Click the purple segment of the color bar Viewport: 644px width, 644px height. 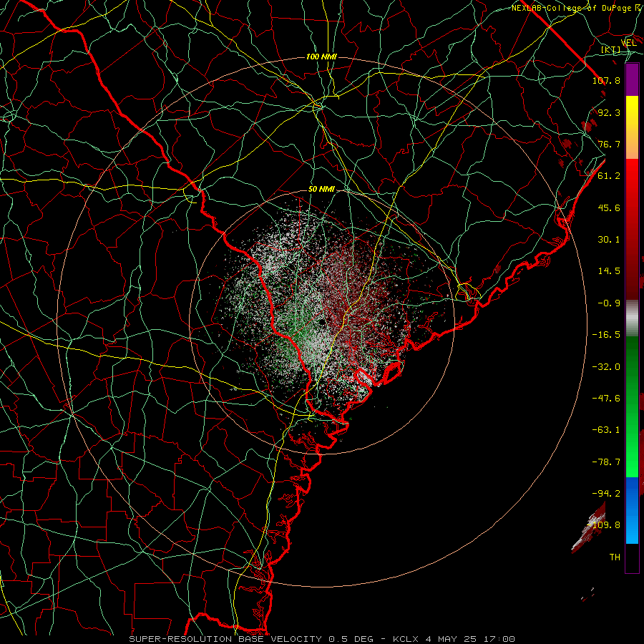point(632,80)
